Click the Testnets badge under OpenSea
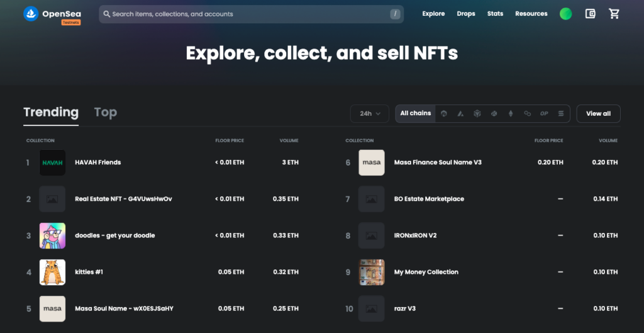The height and width of the screenshot is (333, 644). [71, 23]
